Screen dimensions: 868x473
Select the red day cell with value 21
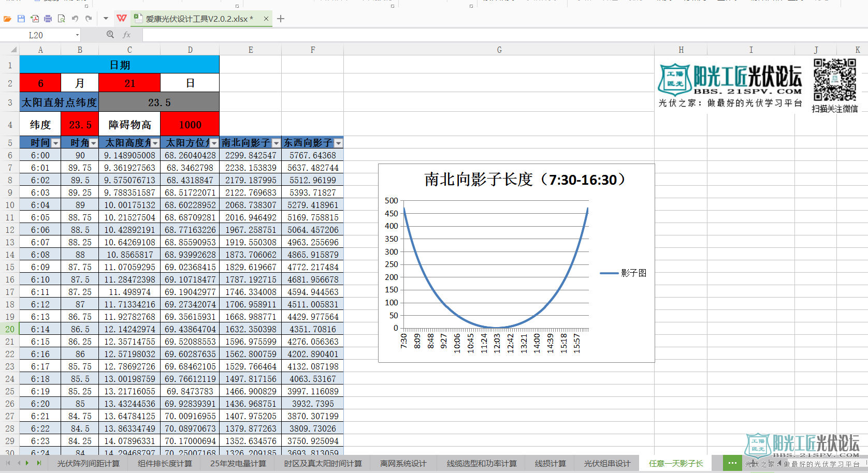129,83
